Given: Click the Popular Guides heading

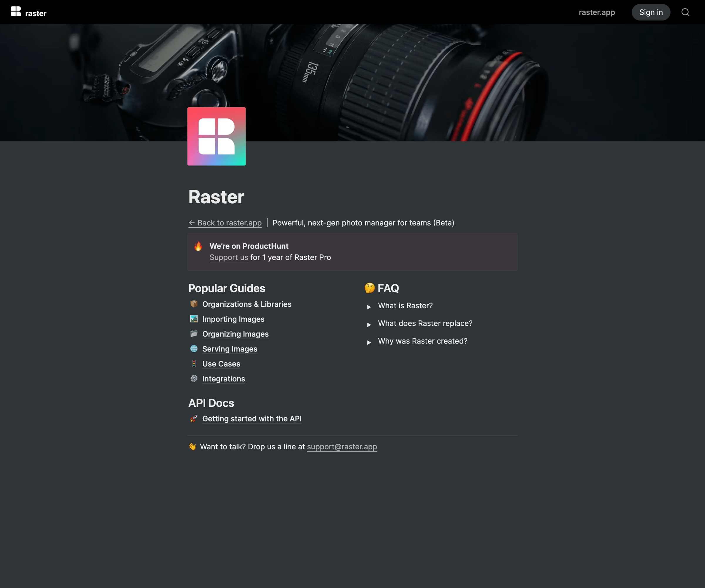Looking at the screenshot, I should (x=226, y=289).
